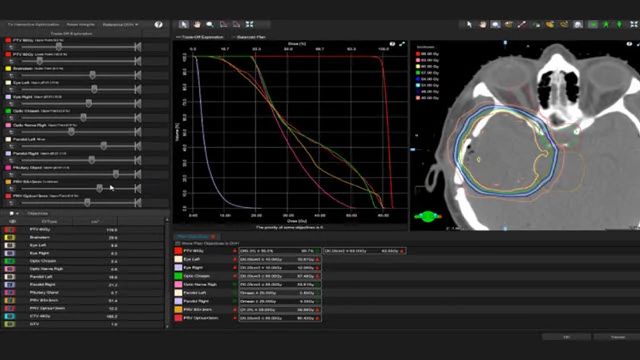Toggle visibility of Eye Right in the Objectives list

tap(10, 253)
